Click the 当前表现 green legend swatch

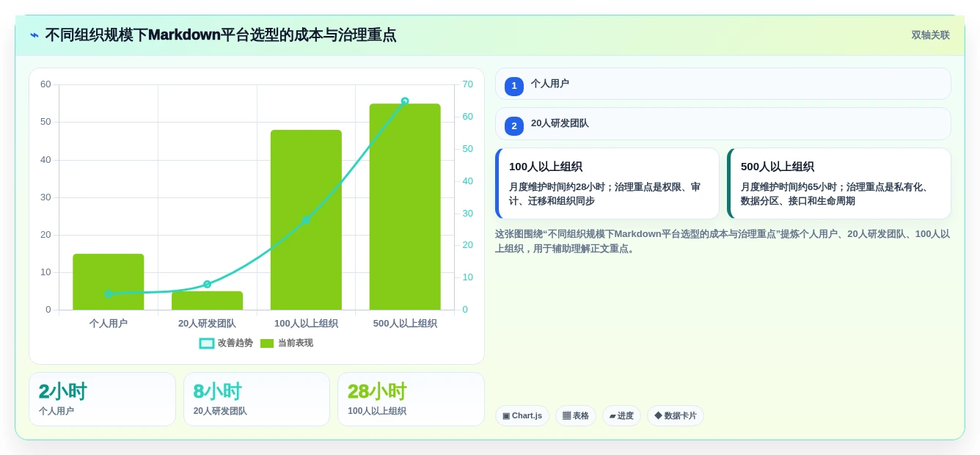coord(267,343)
